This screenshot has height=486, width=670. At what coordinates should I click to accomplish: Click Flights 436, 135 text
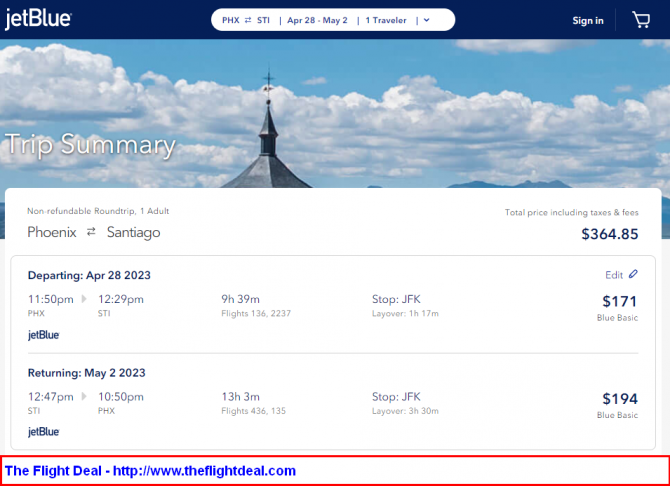[x=253, y=411]
